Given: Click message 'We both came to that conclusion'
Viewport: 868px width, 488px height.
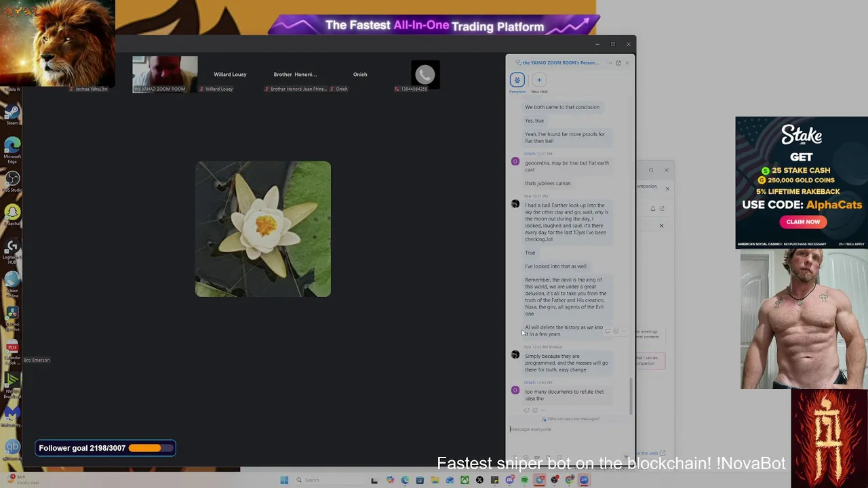Looking at the screenshot, I should tap(562, 107).
